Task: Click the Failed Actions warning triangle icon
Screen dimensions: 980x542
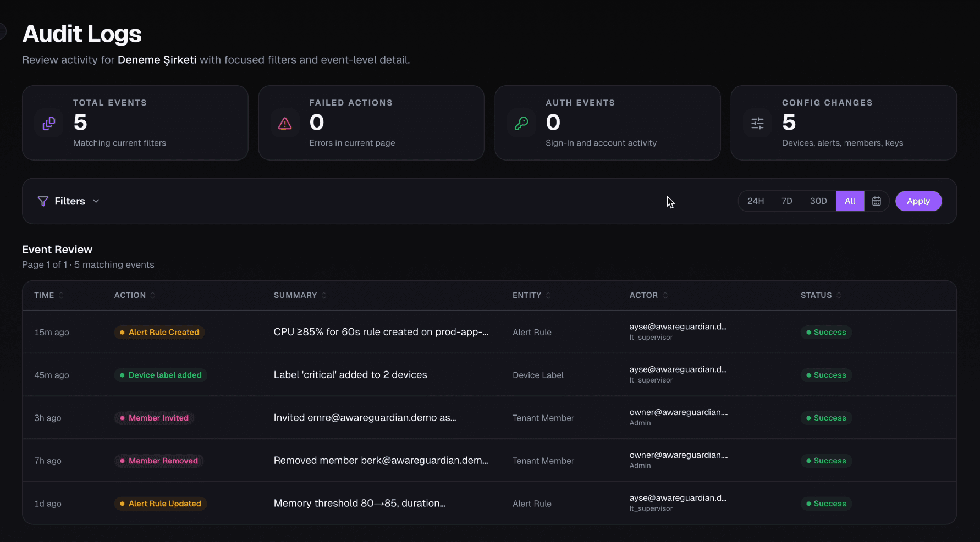Action: click(x=285, y=123)
